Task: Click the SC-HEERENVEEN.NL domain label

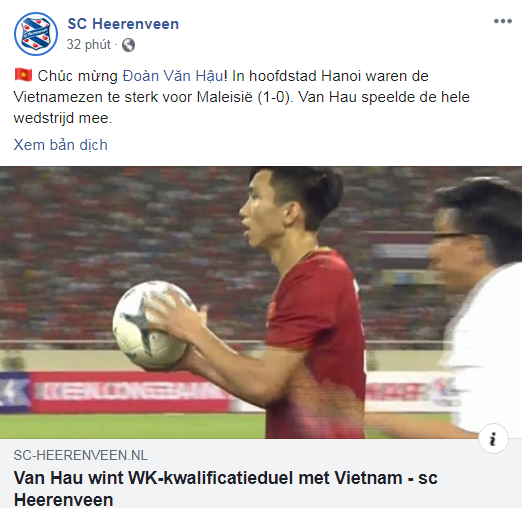Action: click(x=80, y=455)
